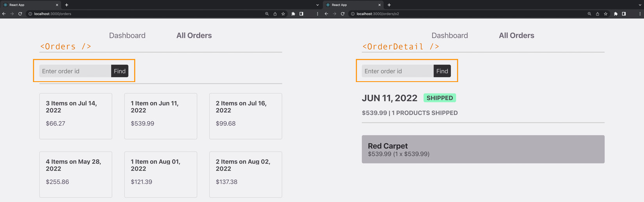The width and height of the screenshot is (644, 202).
Task: Click Find button on the OrderDetail page
Action: click(x=442, y=71)
